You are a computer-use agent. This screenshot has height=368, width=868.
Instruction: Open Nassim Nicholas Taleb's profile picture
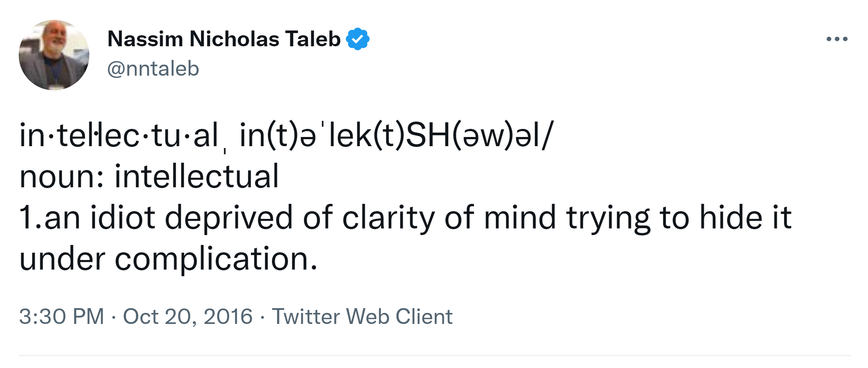click(x=54, y=55)
